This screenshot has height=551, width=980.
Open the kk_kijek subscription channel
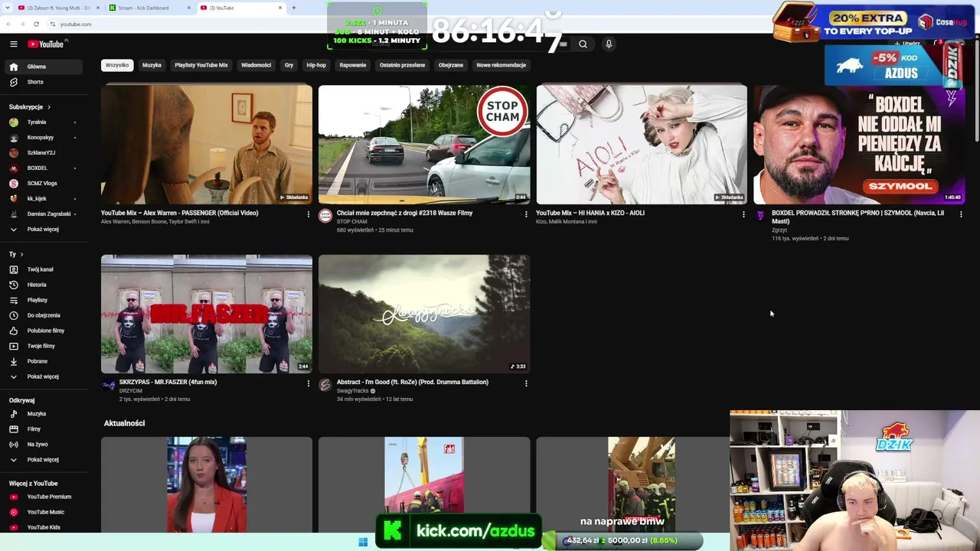coord(43,199)
